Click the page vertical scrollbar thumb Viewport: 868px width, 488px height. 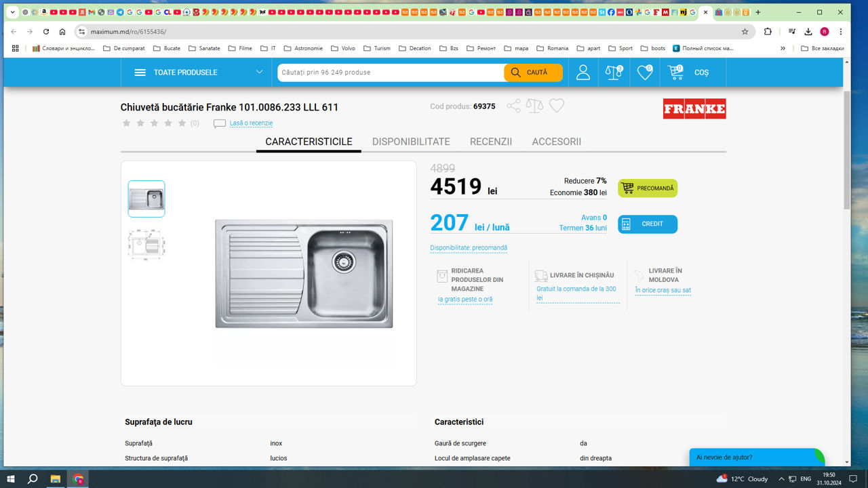(846, 149)
